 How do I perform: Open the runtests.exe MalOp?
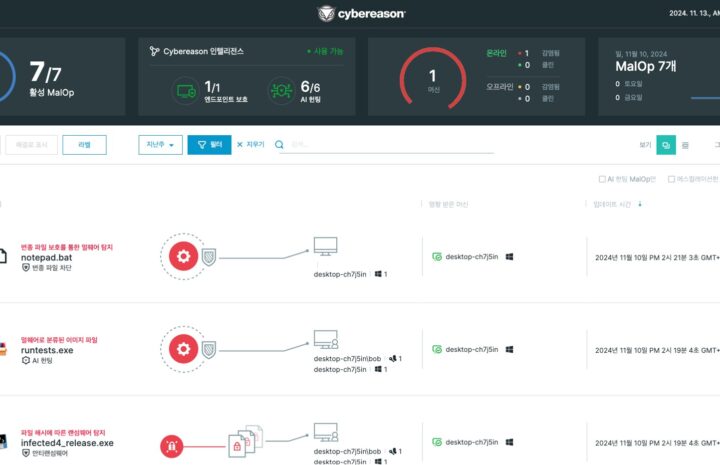[47, 350]
